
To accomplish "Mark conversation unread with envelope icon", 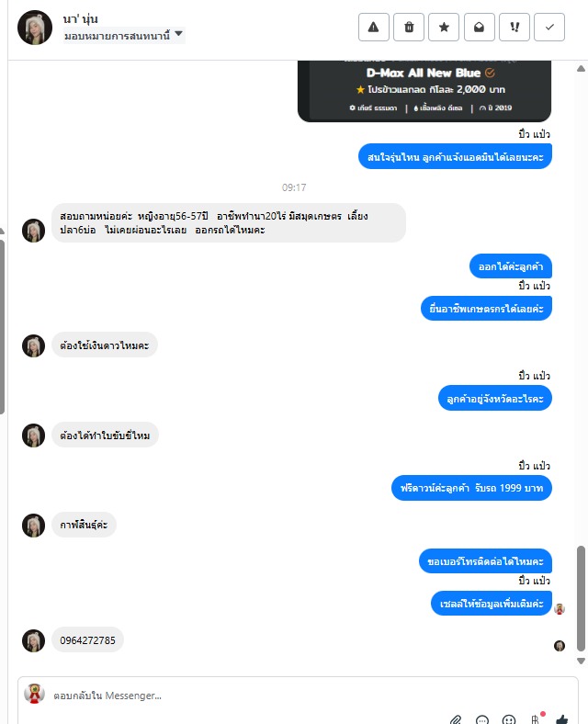I will [479, 28].
